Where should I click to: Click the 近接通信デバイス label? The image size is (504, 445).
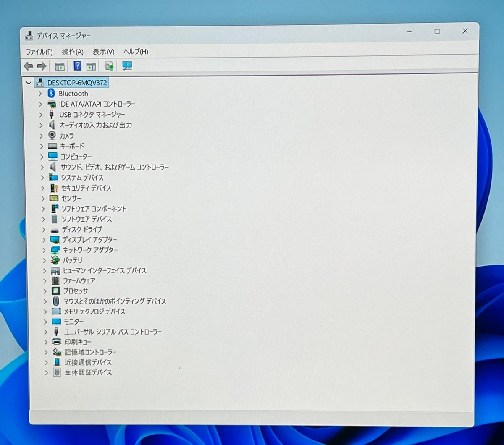[x=88, y=362]
